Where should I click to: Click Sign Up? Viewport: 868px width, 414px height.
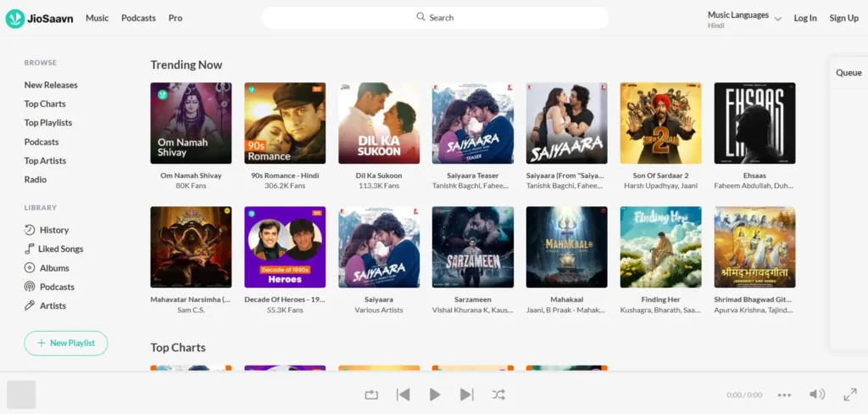tap(844, 18)
